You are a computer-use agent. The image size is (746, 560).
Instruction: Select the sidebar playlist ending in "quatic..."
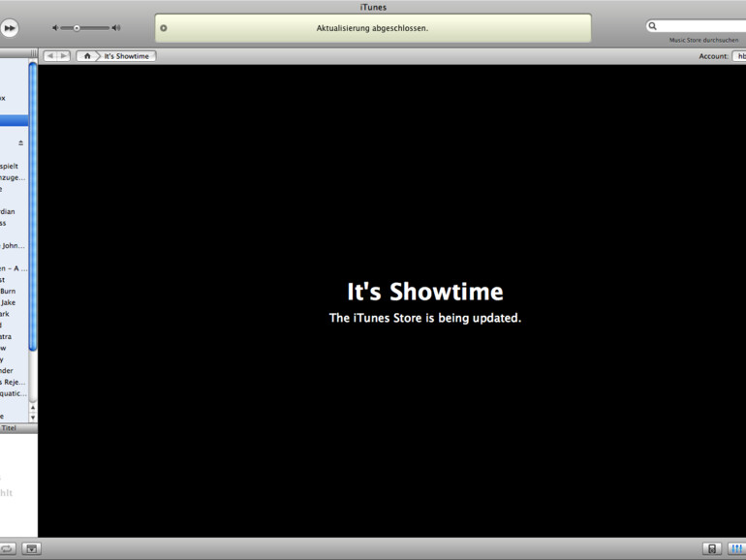coord(14,393)
